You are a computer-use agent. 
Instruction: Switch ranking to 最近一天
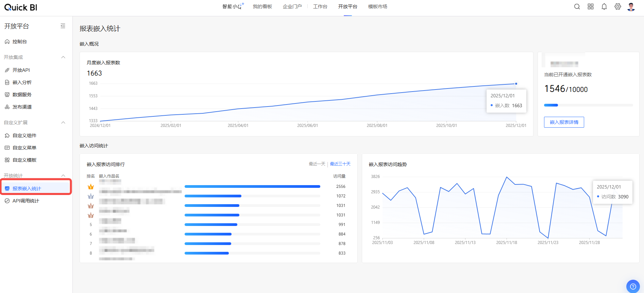[317, 164]
